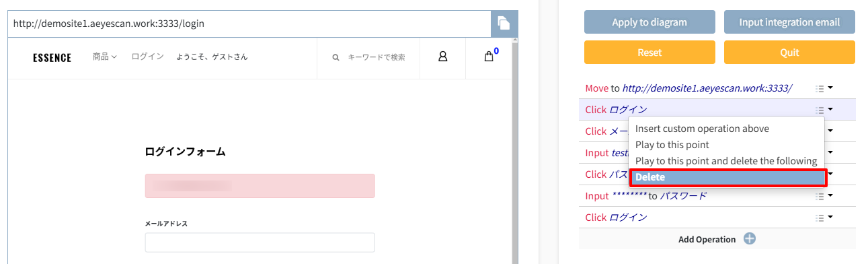Click the Add Operation plus icon
The width and height of the screenshot is (868, 264).
[x=750, y=239]
